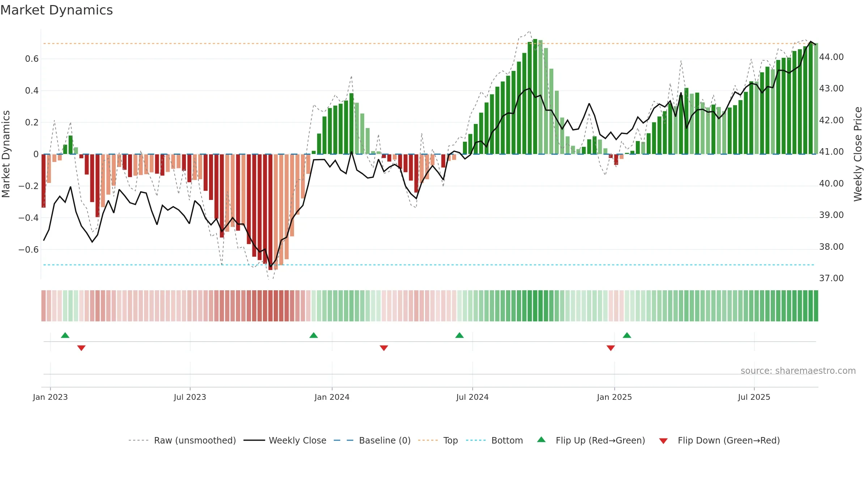Click the 41.00 price axis label
This screenshot has width=868, height=488.
coord(831,152)
